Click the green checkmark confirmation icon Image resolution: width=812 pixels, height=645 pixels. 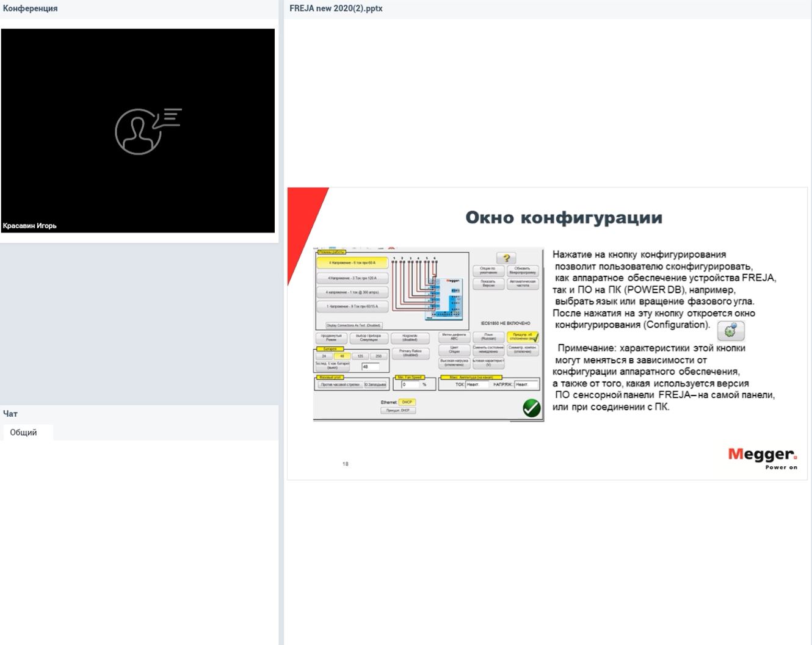pos(530,408)
